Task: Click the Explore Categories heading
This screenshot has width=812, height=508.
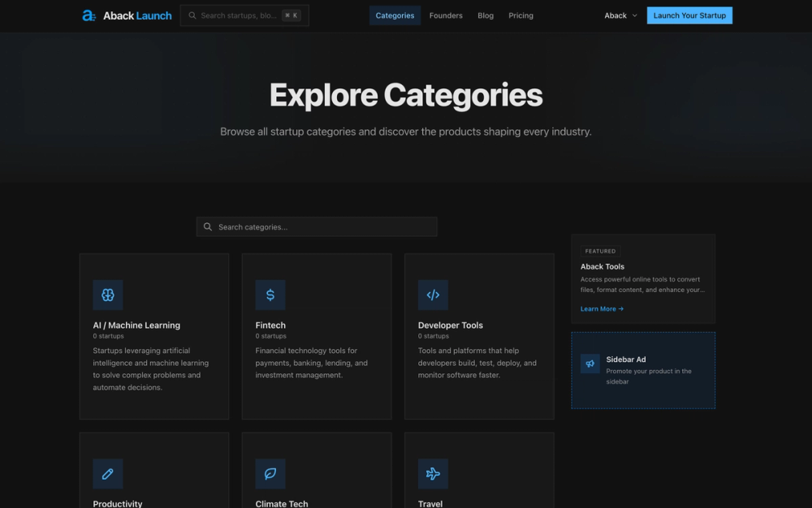Action: coord(406,95)
